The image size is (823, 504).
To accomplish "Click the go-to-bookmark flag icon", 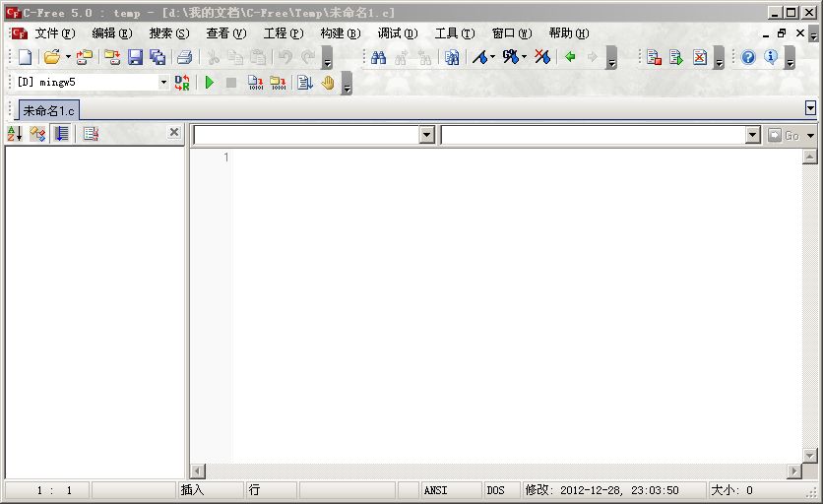I will pos(510,57).
